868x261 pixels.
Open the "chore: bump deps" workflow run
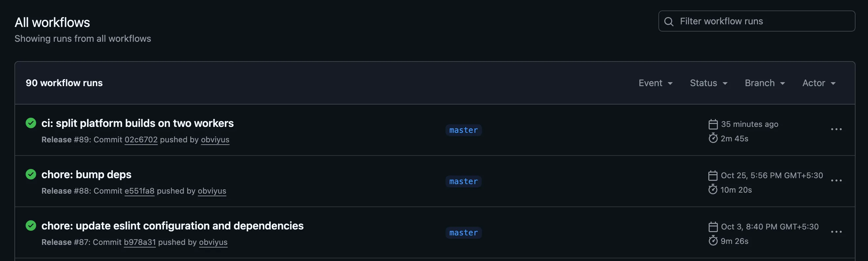86,175
